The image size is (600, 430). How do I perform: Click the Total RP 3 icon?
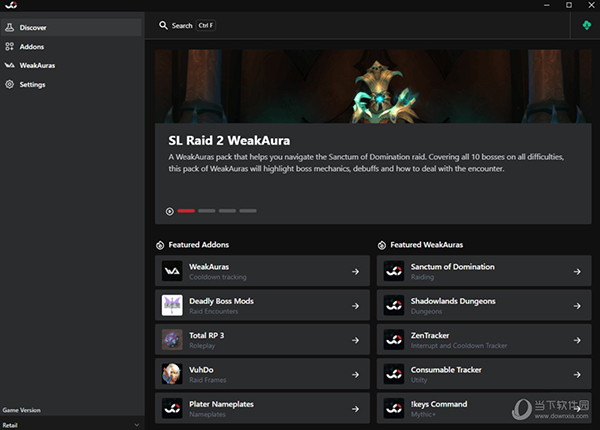pyautogui.click(x=172, y=340)
